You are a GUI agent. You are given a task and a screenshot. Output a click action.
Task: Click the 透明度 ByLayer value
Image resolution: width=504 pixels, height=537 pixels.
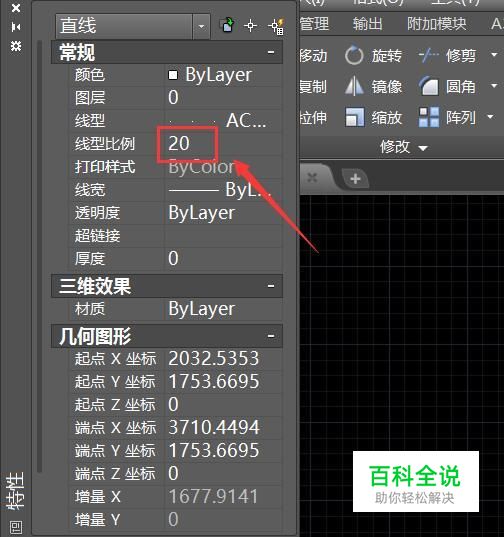click(223, 213)
